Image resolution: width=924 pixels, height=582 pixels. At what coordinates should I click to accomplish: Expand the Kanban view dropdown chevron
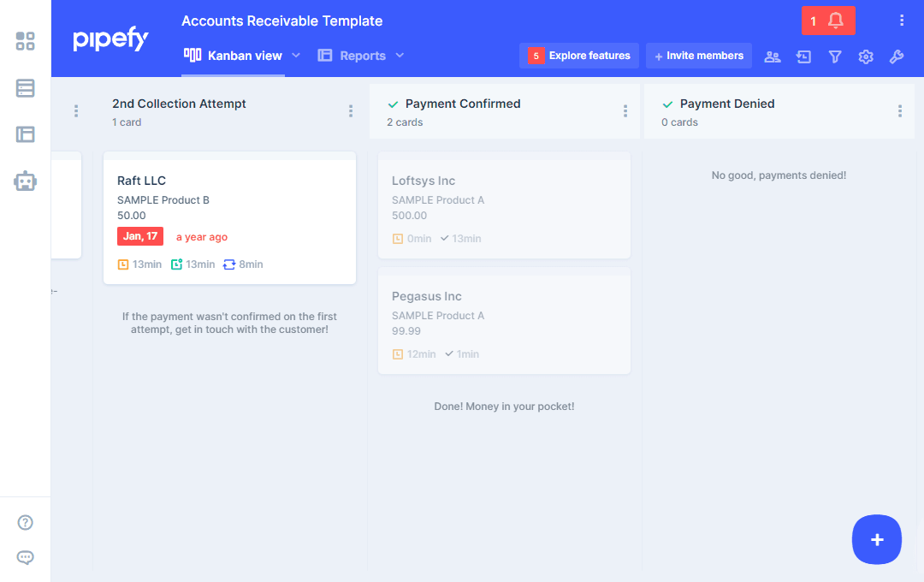click(x=297, y=56)
